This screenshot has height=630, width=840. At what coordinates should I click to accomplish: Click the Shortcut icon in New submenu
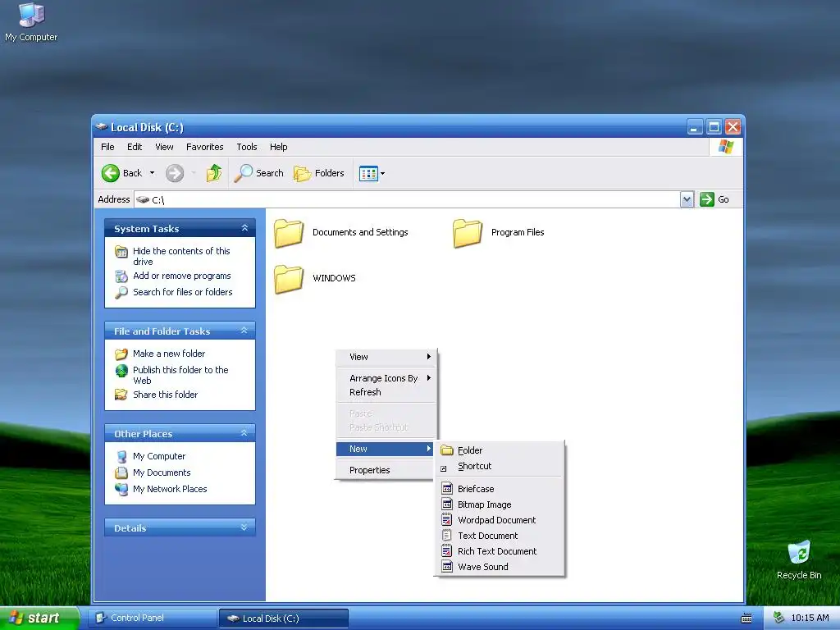[x=444, y=468]
